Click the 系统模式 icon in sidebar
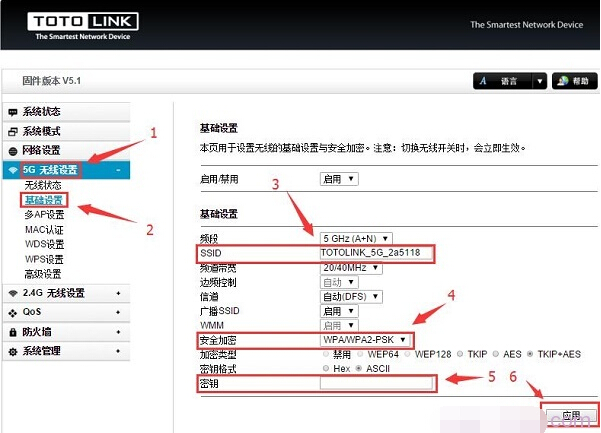This screenshot has height=433, width=601. [x=13, y=131]
